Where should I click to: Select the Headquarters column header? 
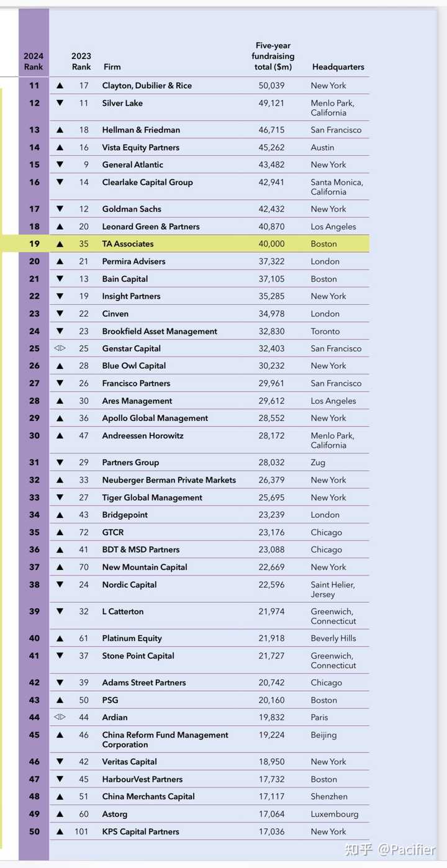[338, 67]
